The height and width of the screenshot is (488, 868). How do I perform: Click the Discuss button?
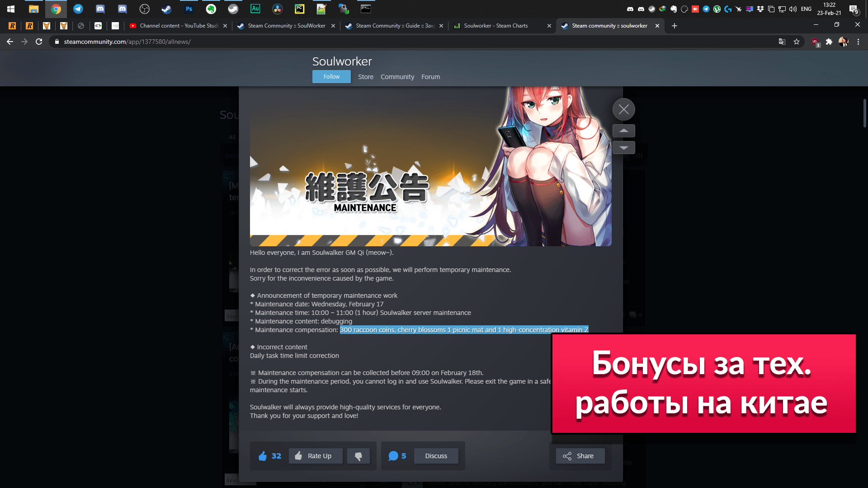(x=436, y=456)
